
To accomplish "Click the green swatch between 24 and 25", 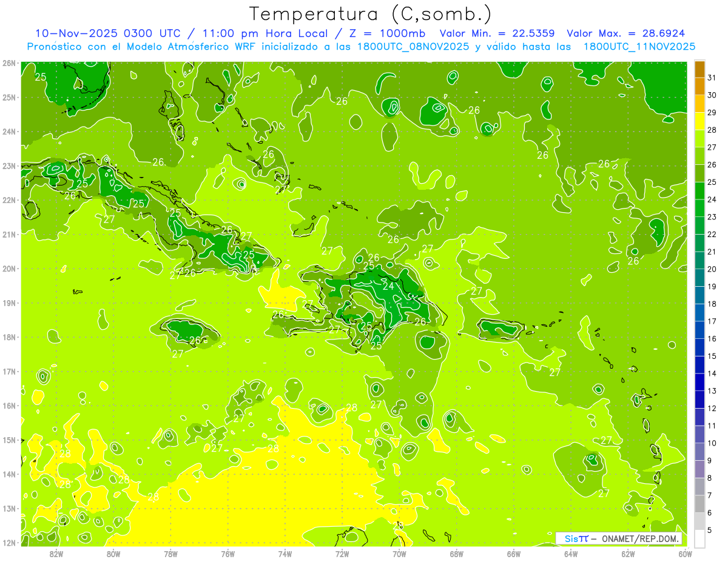I will pyautogui.click(x=699, y=191).
